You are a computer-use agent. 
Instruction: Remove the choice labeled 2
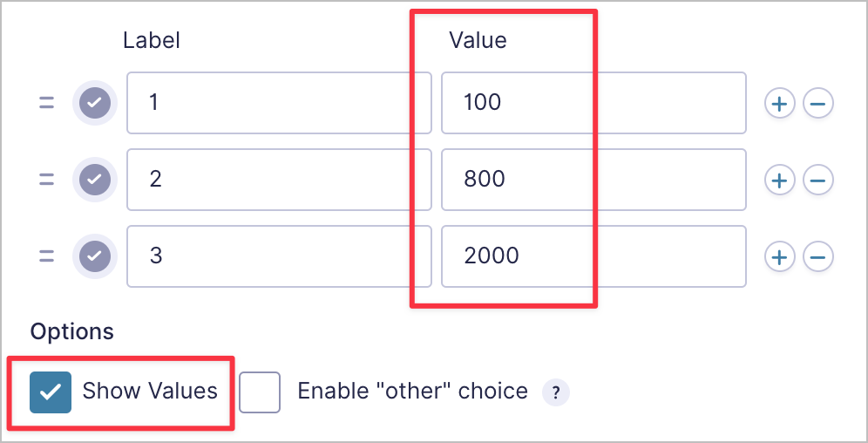pos(817,181)
